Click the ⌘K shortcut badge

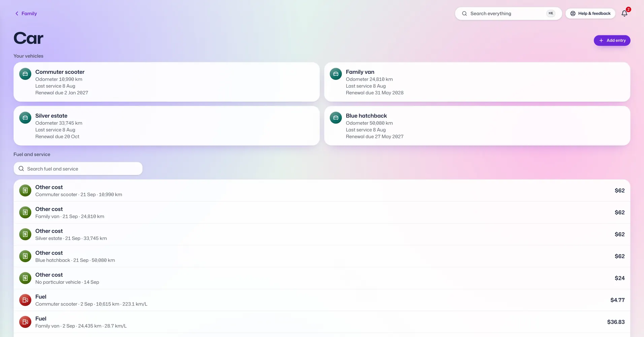tap(551, 13)
